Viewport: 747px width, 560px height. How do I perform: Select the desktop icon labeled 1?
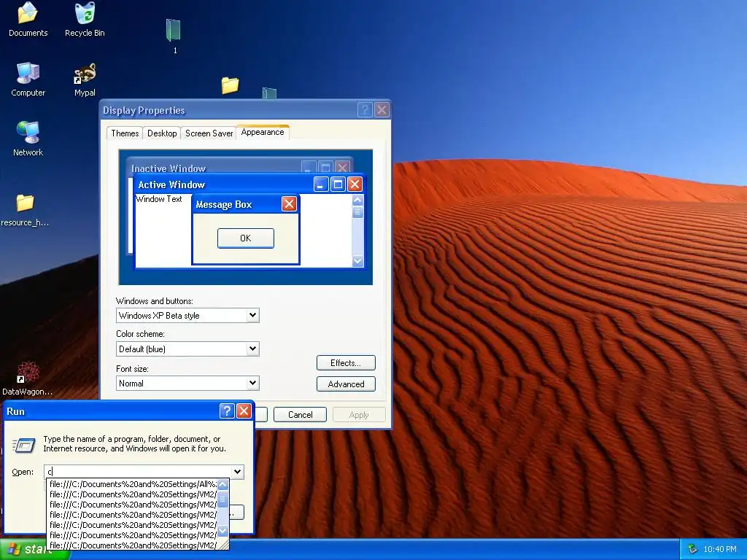tap(174, 36)
